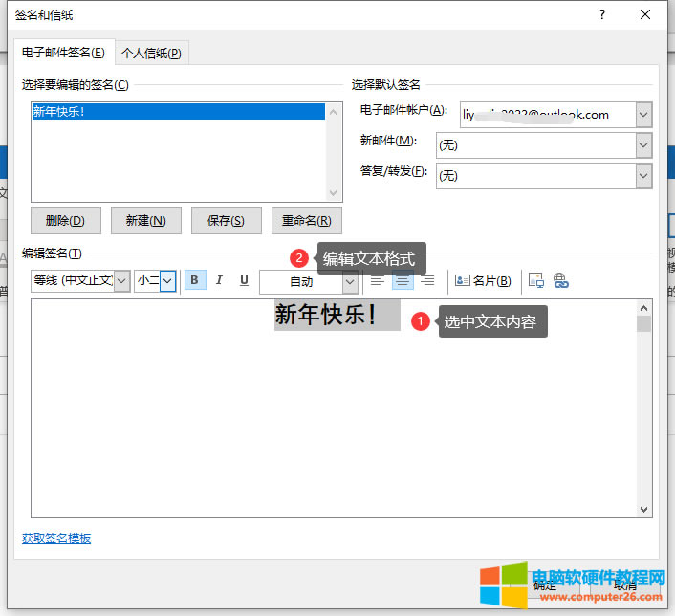675x616 pixels.
Task: Toggle Bold formatting in signature editor
Action: click(195, 280)
